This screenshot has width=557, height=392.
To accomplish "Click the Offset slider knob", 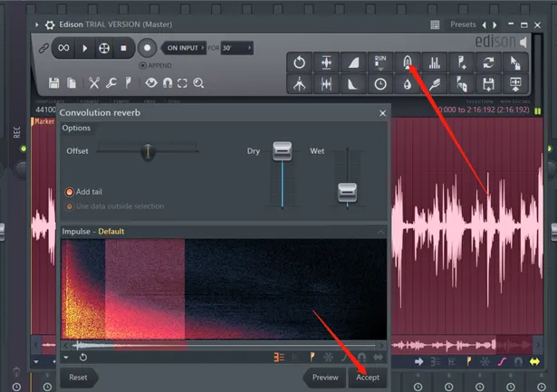I will [x=148, y=151].
